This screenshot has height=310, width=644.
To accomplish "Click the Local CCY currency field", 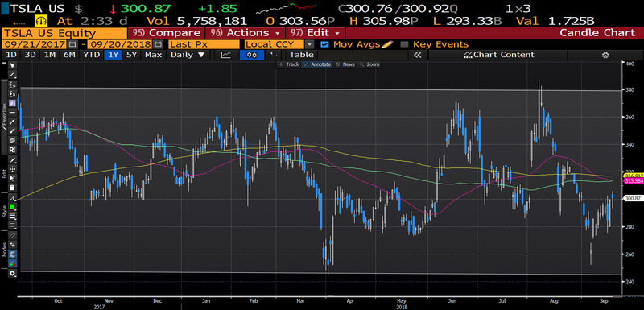I will pos(274,44).
